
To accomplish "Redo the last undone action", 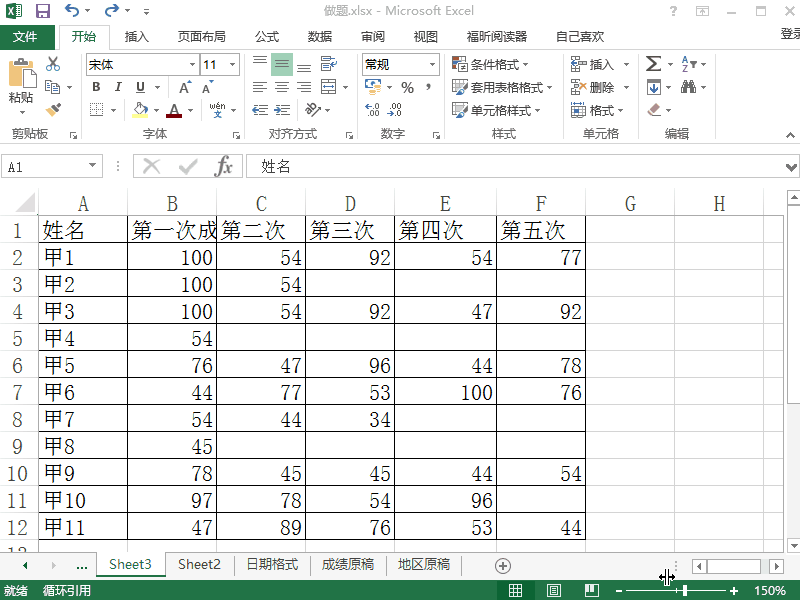I will click(111, 10).
